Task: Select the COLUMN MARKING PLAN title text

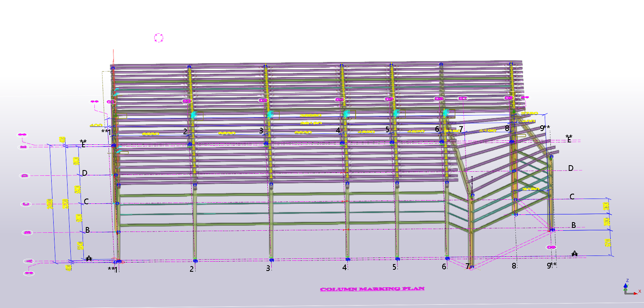Action: pyautogui.click(x=372, y=289)
